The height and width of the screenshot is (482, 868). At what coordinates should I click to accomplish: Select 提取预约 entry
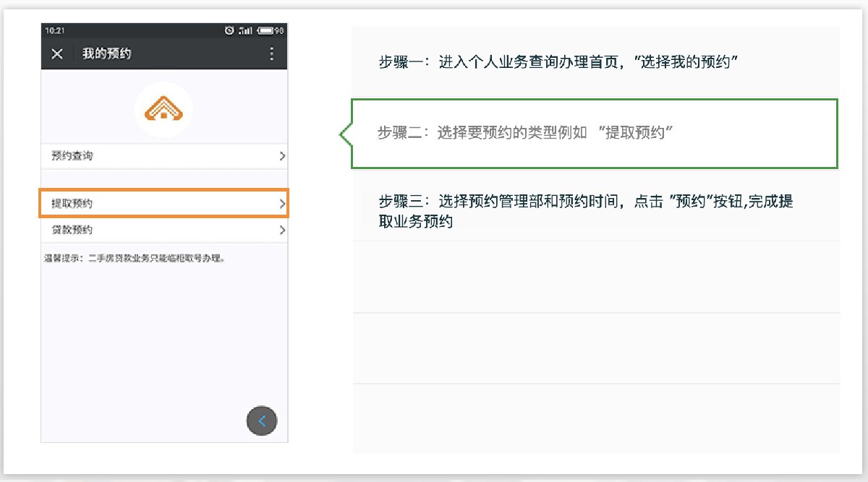tap(165, 204)
